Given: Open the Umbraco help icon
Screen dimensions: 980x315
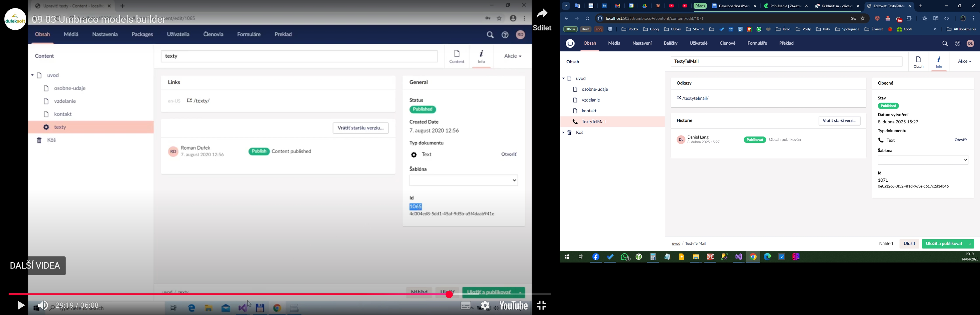Looking at the screenshot, I should click(958, 44).
